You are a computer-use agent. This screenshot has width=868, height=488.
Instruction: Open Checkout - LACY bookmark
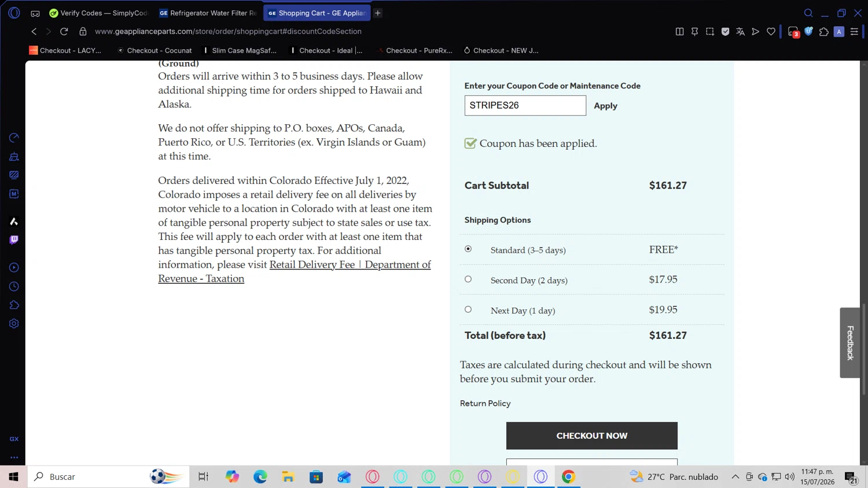[65, 50]
